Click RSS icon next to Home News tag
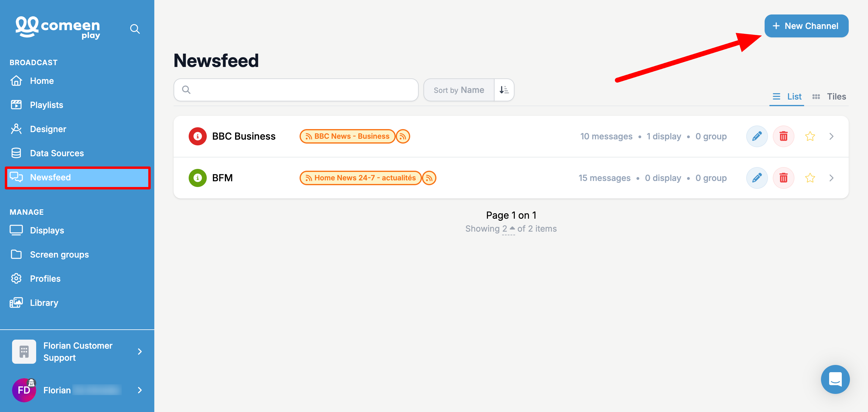The width and height of the screenshot is (868, 412). pyautogui.click(x=429, y=178)
